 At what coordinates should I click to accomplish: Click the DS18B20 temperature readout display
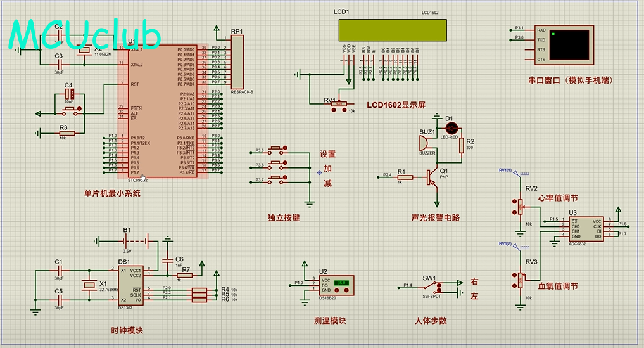342,283
